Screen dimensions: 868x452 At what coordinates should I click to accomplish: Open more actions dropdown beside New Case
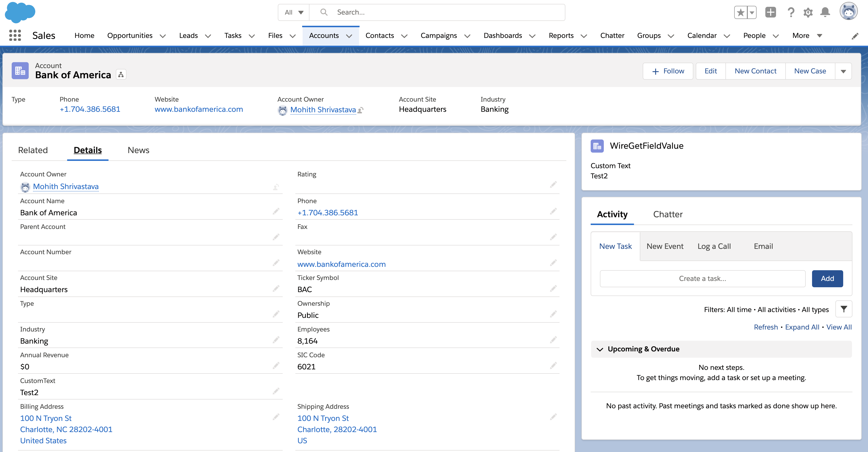[843, 71]
